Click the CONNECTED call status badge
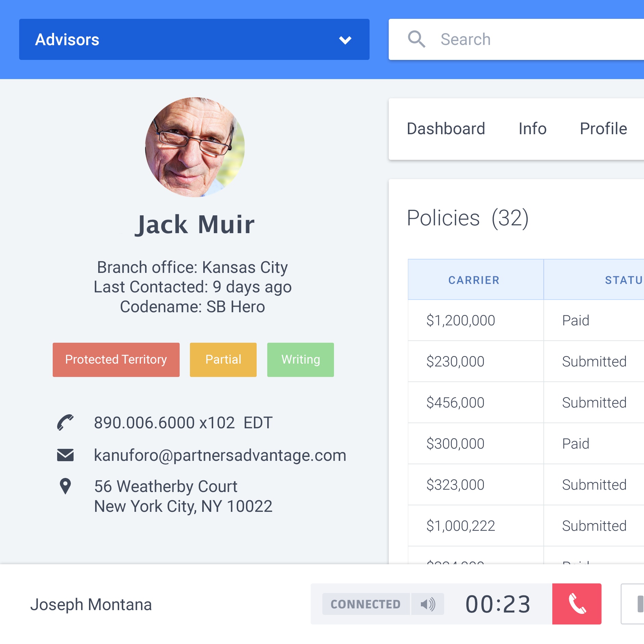Screen dimensions: 644x644 (x=365, y=604)
